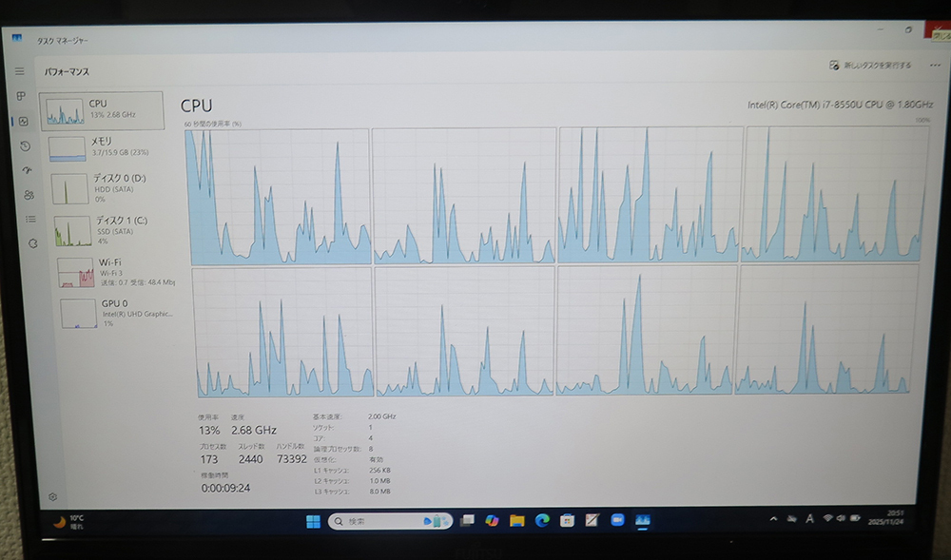Go to the Processes page icon
Image resolution: width=951 pixels, height=560 pixels.
[21, 96]
